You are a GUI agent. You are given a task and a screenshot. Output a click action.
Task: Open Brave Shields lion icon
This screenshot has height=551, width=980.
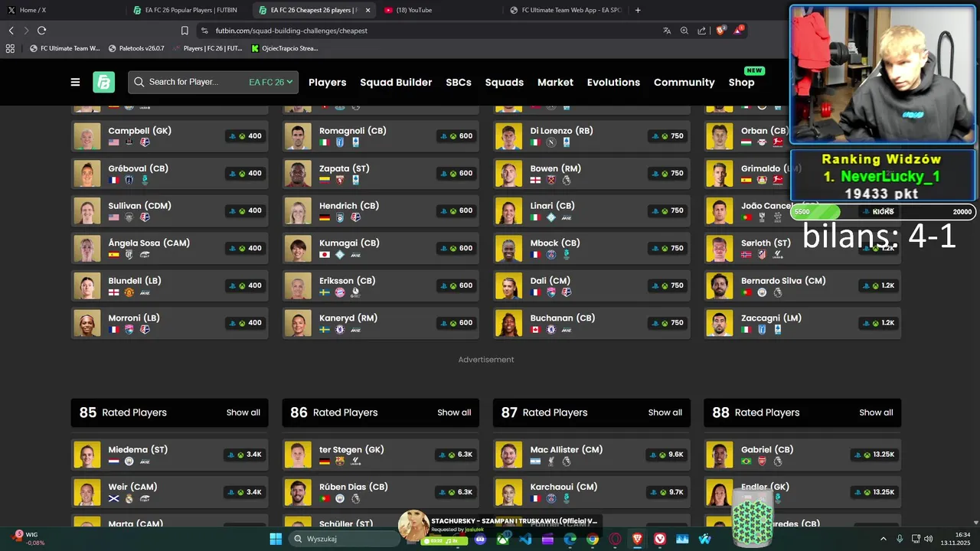click(720, 31)
